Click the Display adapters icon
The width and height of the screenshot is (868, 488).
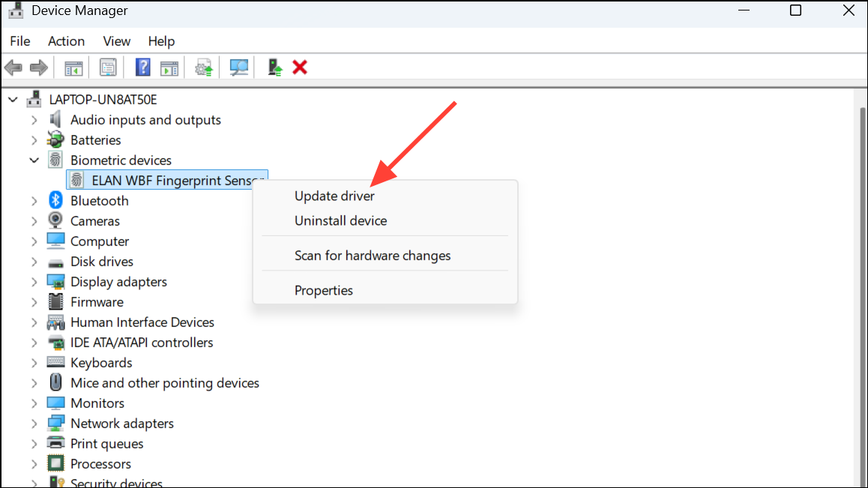pos(55,281)
